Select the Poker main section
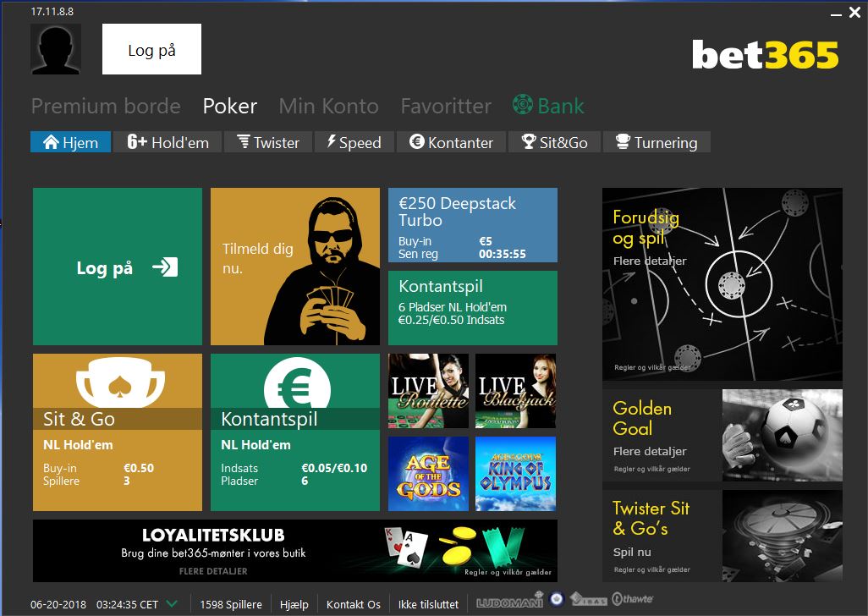The width and height of the screenshot is (868, 616). [x=230, y=106]
